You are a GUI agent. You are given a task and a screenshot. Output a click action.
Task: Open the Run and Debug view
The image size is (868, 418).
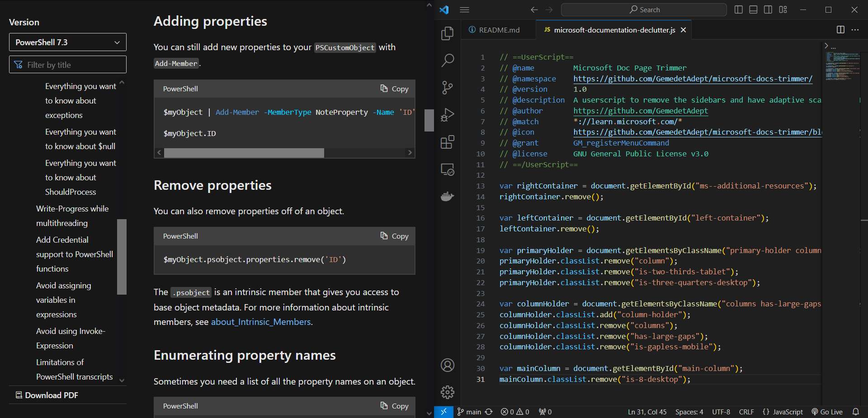(x=447, y=115)
